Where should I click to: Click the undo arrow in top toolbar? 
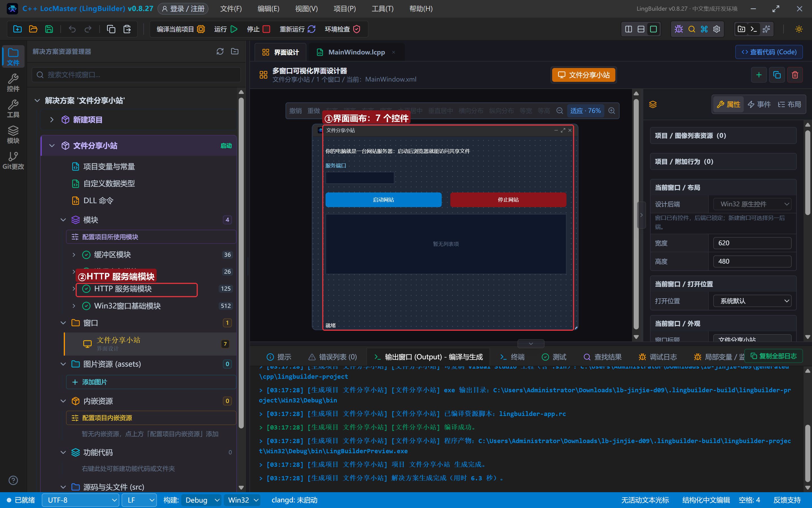[72, 29]
